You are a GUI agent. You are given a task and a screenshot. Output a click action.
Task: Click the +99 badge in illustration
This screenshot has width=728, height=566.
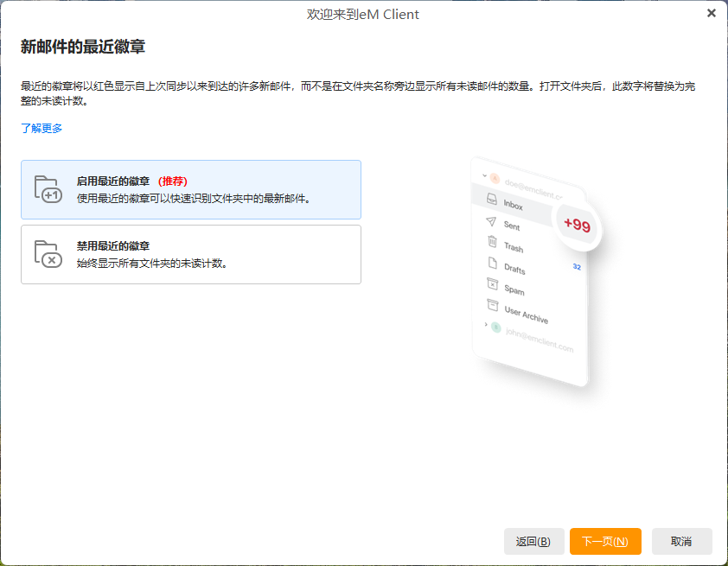coord(577,225)
